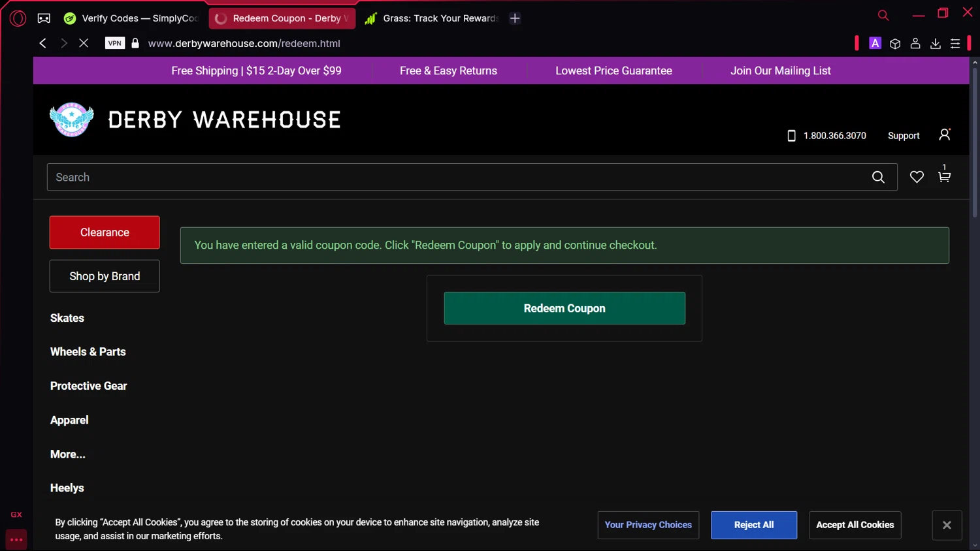Open the Opera menu logo

pos(18,18)
